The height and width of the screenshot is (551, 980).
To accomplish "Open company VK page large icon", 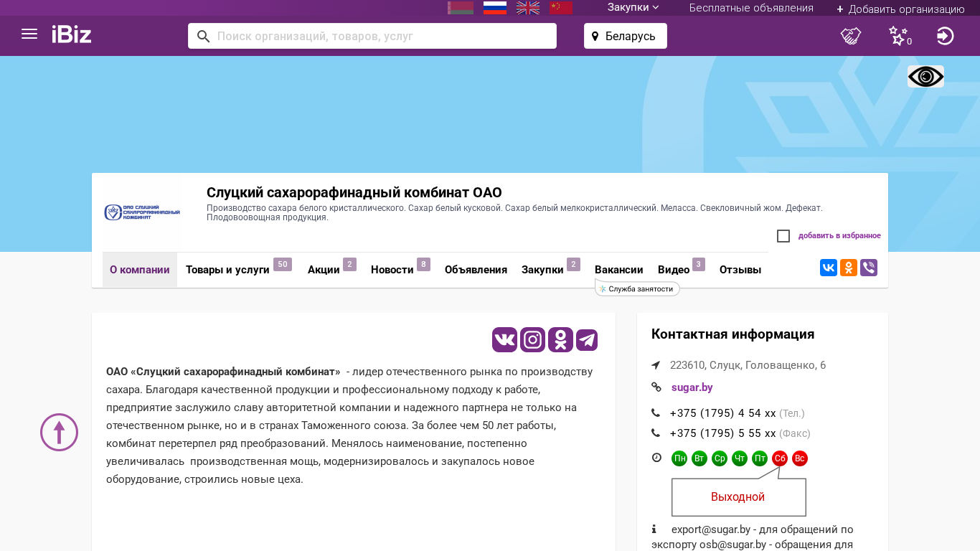I will (505, 339).
